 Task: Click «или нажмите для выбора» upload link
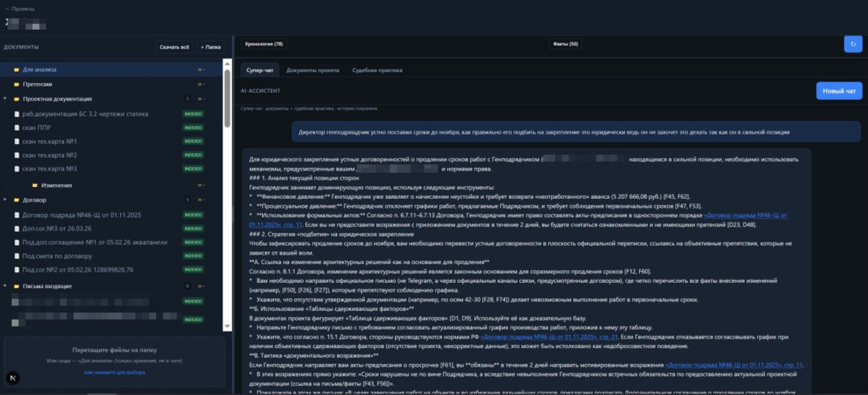[x=115, y=372]
